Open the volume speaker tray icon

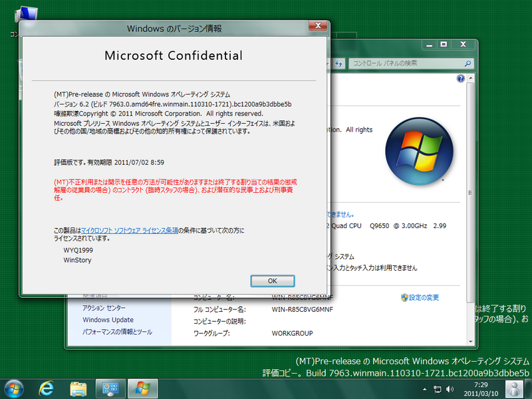point(450,389)
